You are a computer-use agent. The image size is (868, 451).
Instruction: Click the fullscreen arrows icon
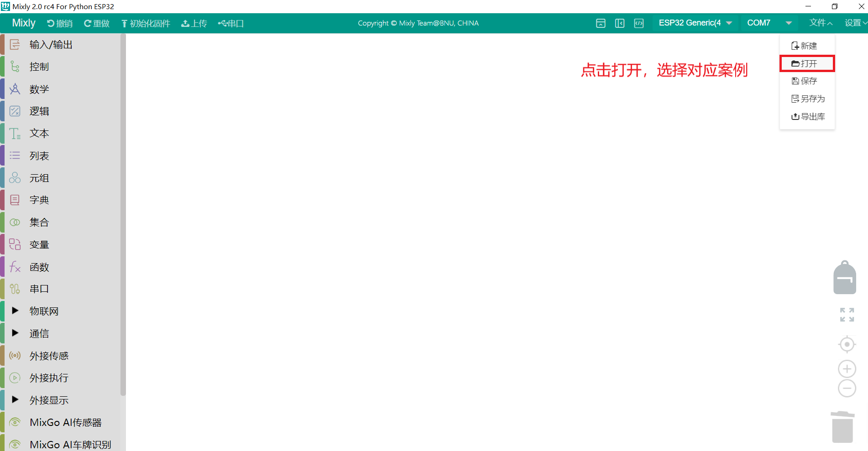(x=847, y=315)
